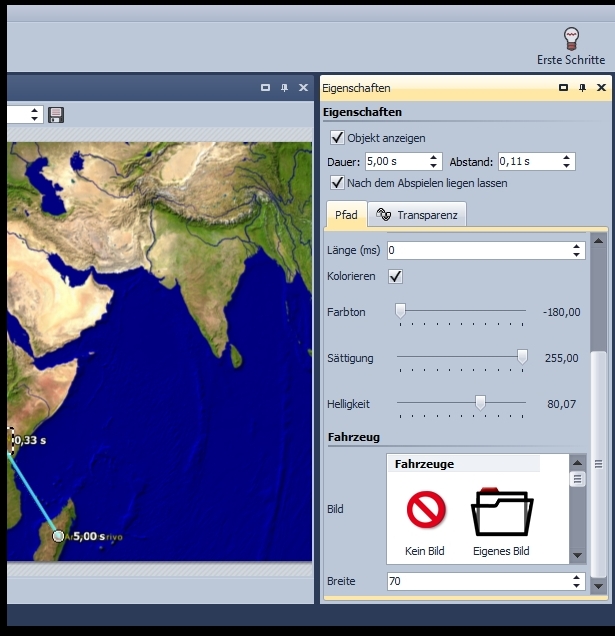Choose the Eigenes Bild folder icon
Image resolution: width=615 pixels, height=636 pixels.
pyautogui.click(x=501, y=510)
